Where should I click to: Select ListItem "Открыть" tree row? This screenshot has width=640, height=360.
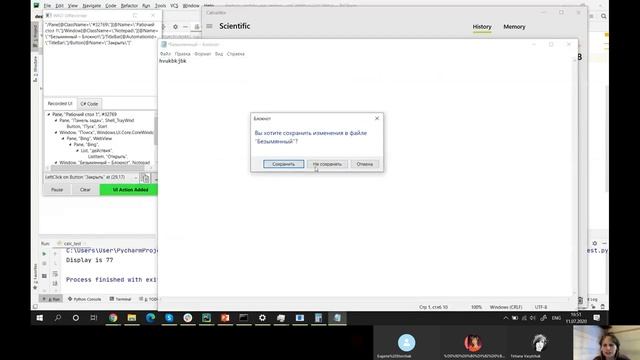coord(108,156)
